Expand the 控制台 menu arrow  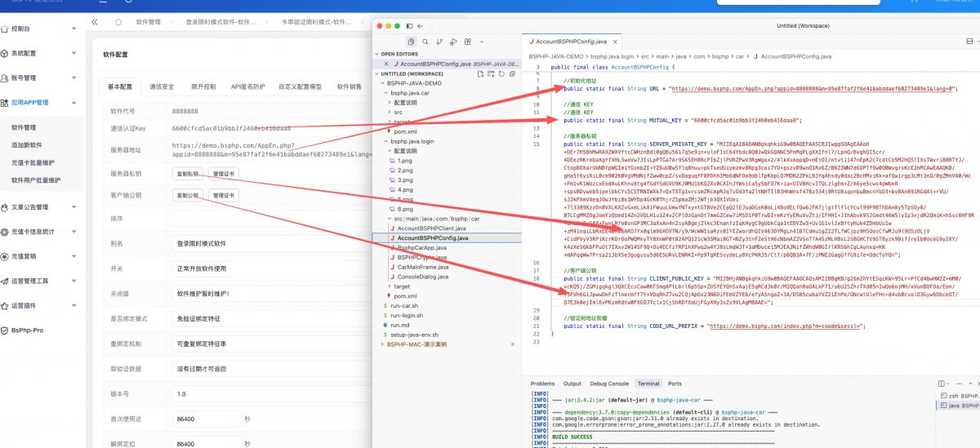pos(73,29)
